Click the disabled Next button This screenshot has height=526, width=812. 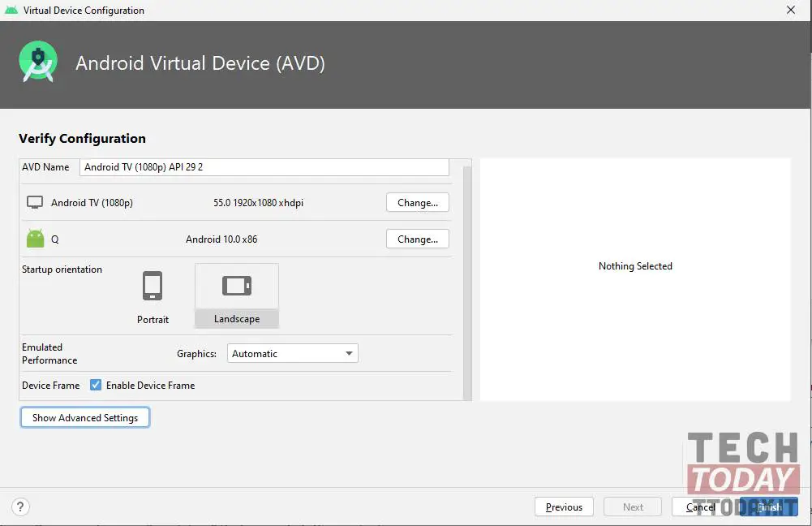(x=633, y=507)
